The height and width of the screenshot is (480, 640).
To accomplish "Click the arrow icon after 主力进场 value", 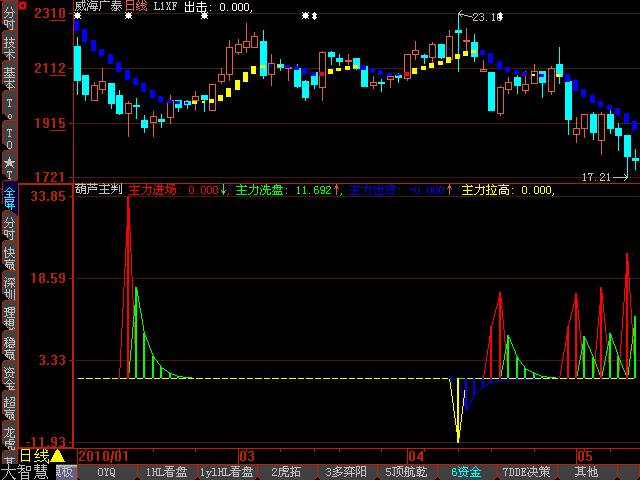I will click(224, 190).
